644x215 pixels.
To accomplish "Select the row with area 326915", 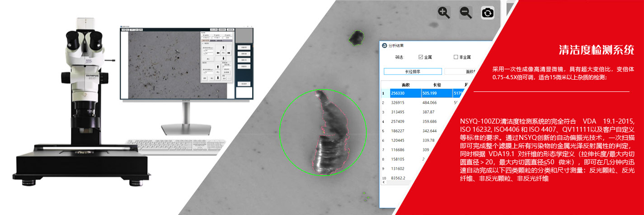I will click(404, 103).
